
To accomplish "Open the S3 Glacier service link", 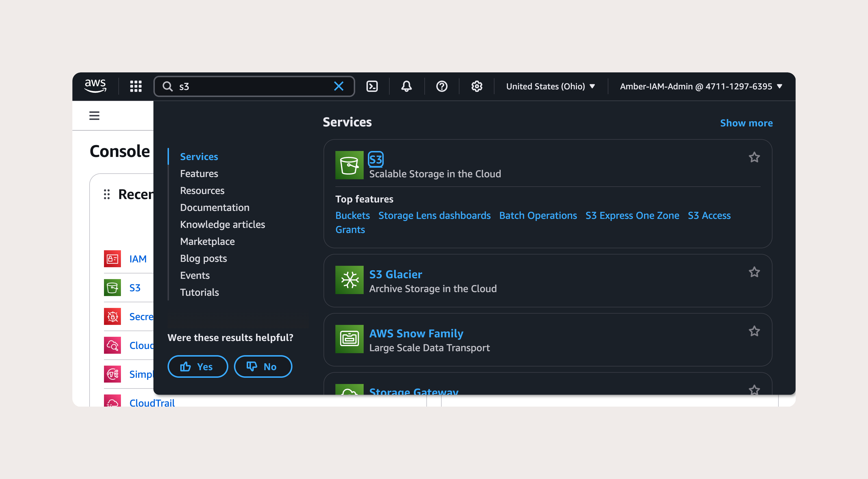I will [396, 274].
